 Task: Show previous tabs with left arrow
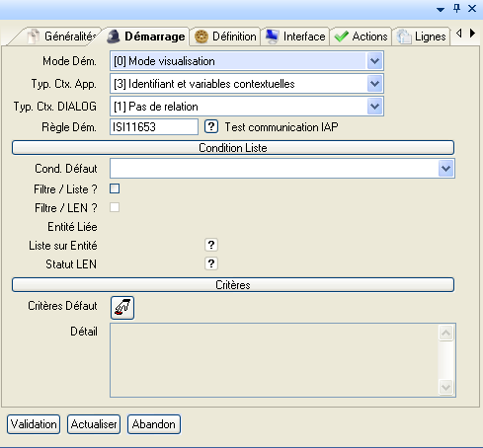click(x=459, y=33)
